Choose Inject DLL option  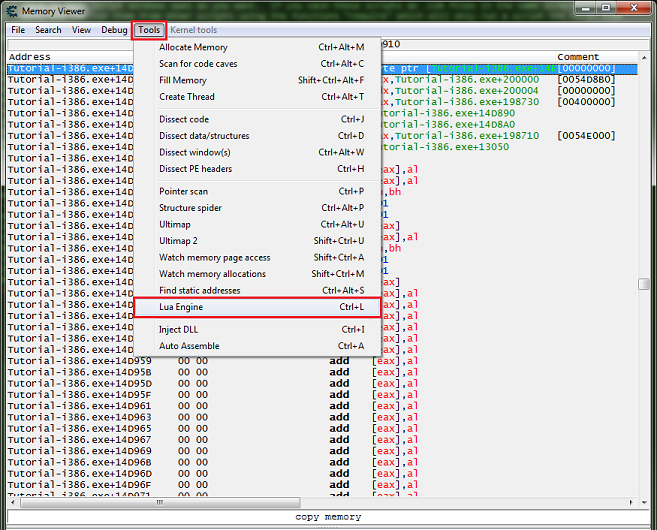pyautogui.click(x=180, y=329)
